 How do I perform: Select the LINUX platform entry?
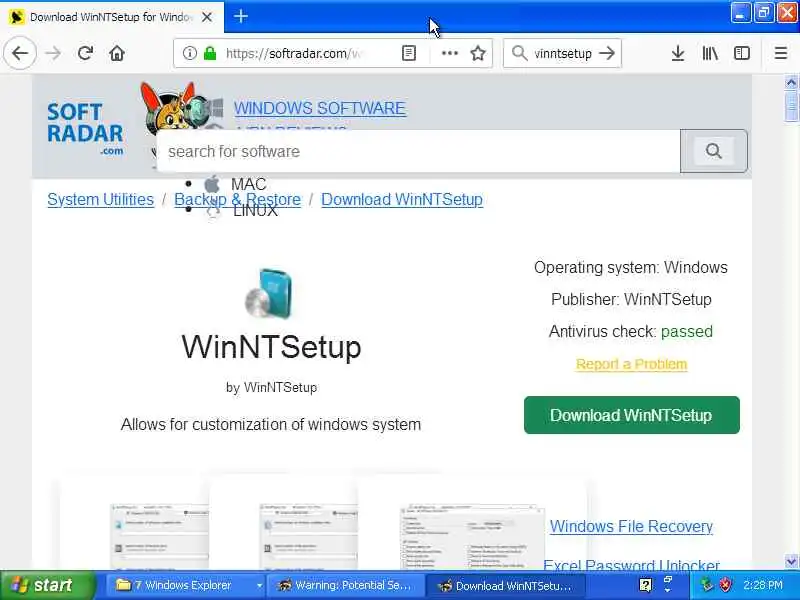(x=255, y=210)
